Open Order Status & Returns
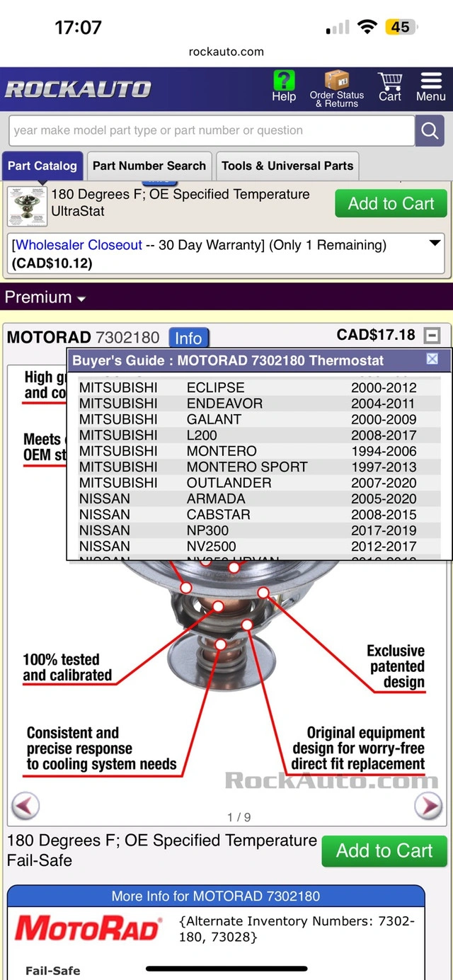Viewport: 453px width, 980px height. click(337, 89)
